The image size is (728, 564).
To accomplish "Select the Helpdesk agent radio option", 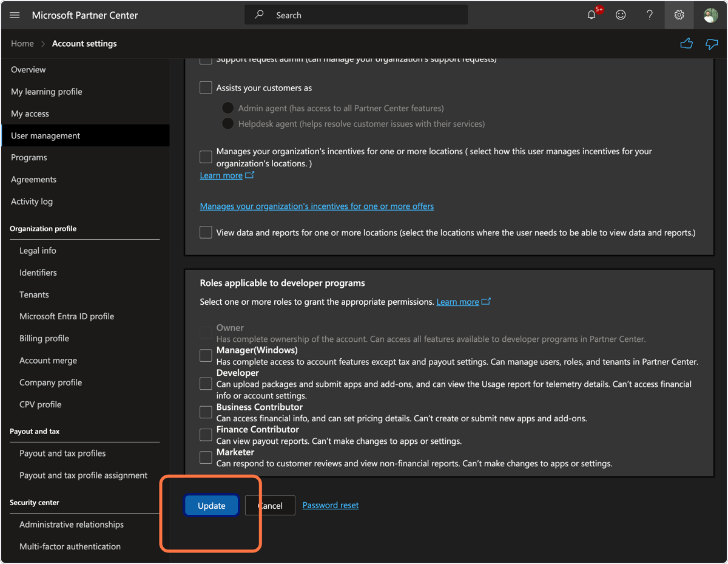I will point(228,124).
